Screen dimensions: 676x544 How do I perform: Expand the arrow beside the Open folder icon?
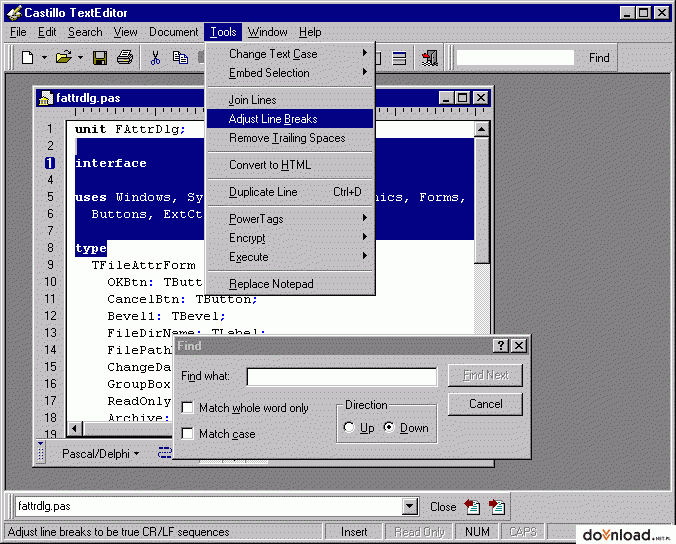tap(80, 57)
